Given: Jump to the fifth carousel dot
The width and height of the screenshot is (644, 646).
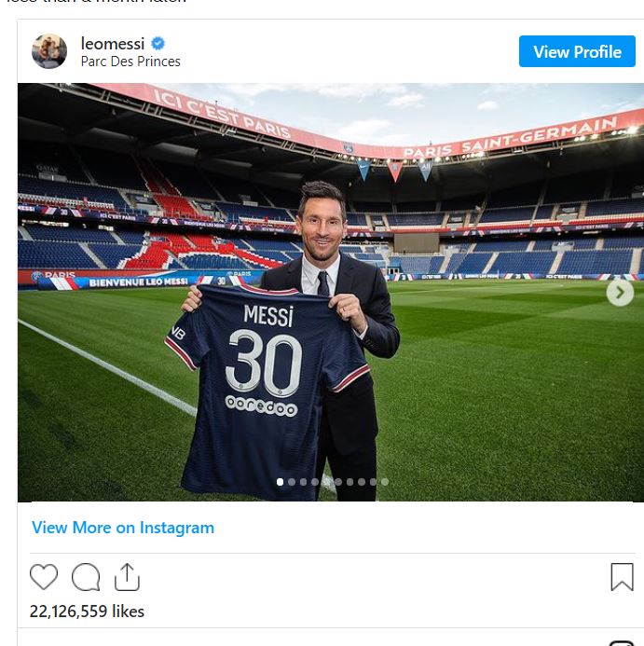Looking at the screenshot, I should coord(326,482).
